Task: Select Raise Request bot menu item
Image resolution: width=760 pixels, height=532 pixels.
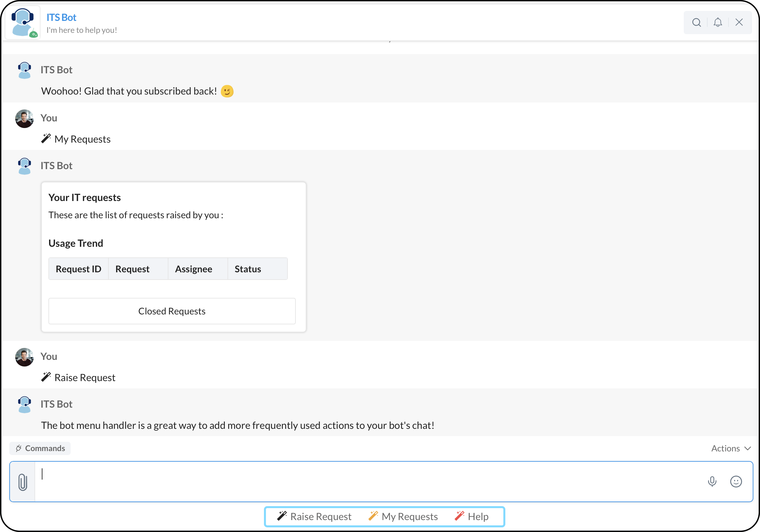Action: click(x=314, y=516)
